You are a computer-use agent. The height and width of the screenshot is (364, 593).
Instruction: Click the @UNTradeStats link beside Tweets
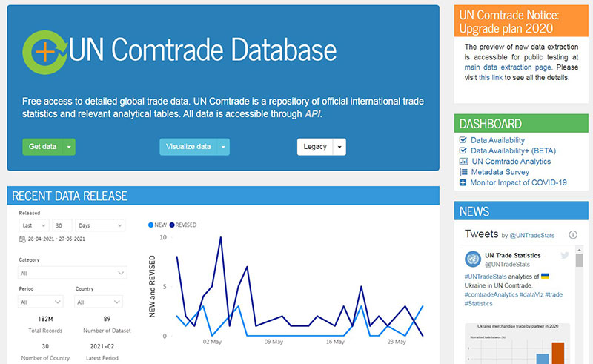532,235
